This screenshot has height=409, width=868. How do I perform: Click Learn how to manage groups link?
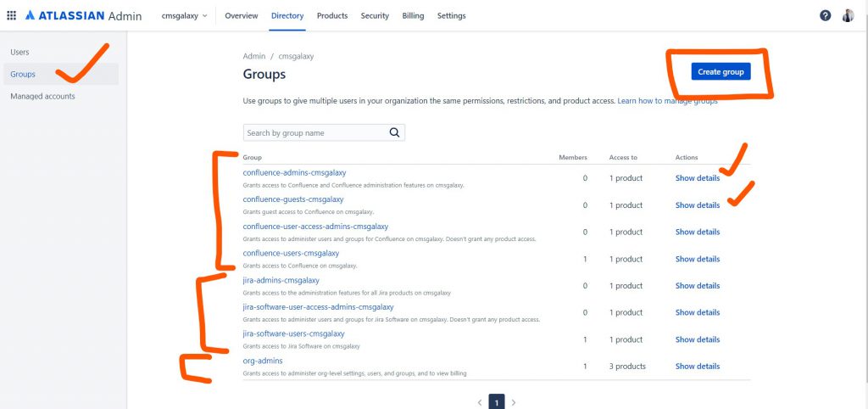(667, 101)
